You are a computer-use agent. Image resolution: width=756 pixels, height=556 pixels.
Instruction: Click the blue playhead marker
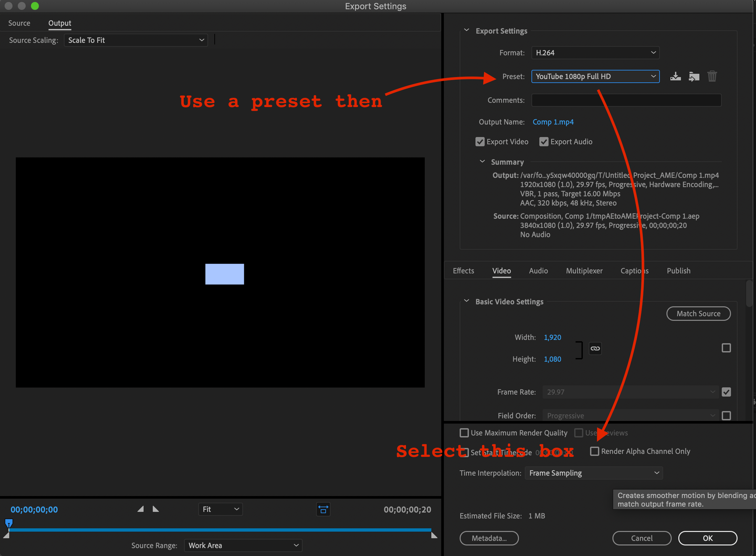pos(9,523)
